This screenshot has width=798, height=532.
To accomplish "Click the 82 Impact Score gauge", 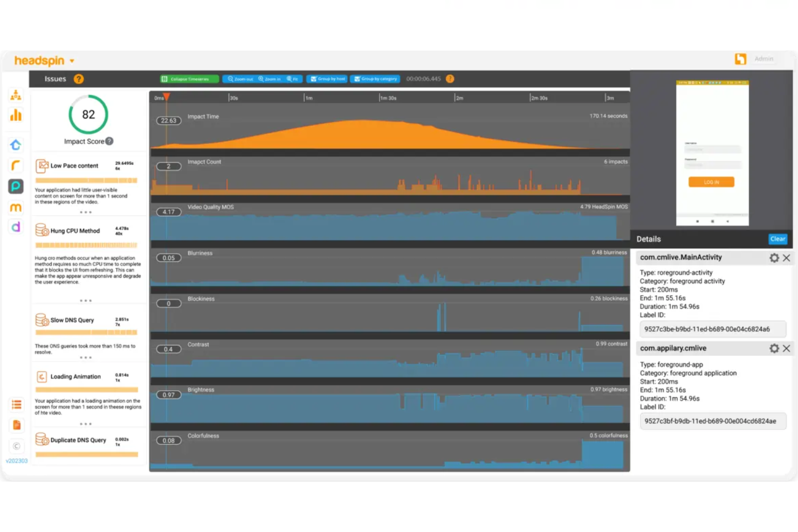I will click(88, 114).
